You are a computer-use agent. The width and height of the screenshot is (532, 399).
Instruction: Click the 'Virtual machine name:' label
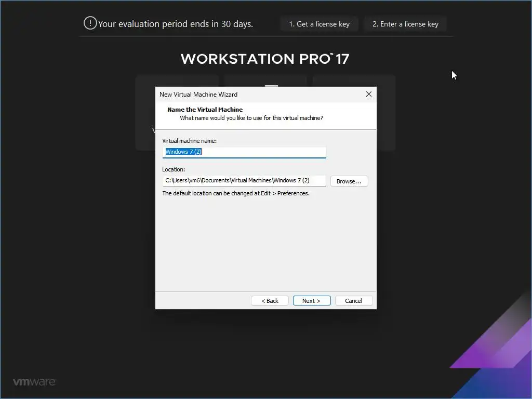coord(189,141)
